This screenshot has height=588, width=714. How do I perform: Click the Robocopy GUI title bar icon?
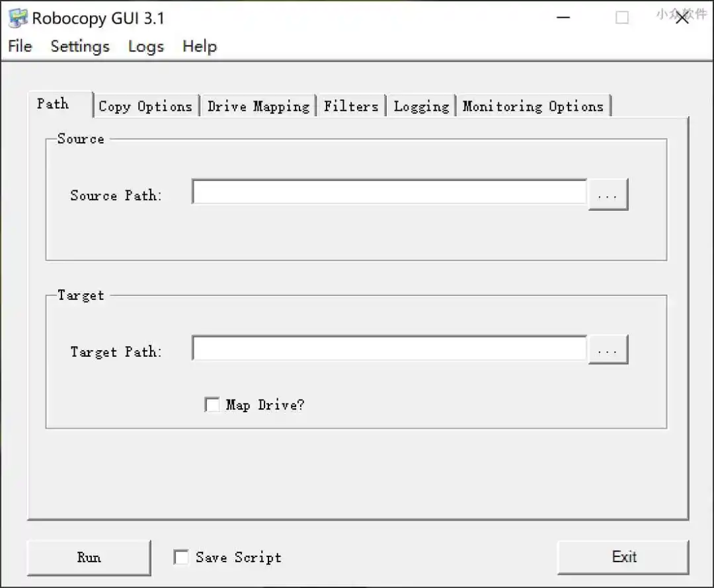click(18, 18)
